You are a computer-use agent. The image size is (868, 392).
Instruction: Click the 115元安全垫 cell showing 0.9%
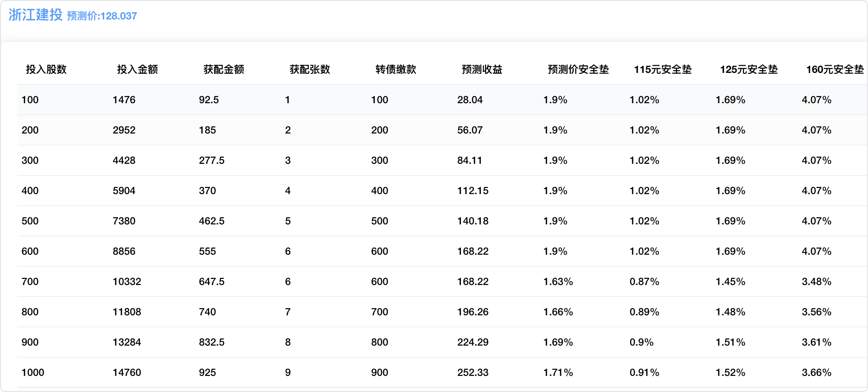[642, 342]
